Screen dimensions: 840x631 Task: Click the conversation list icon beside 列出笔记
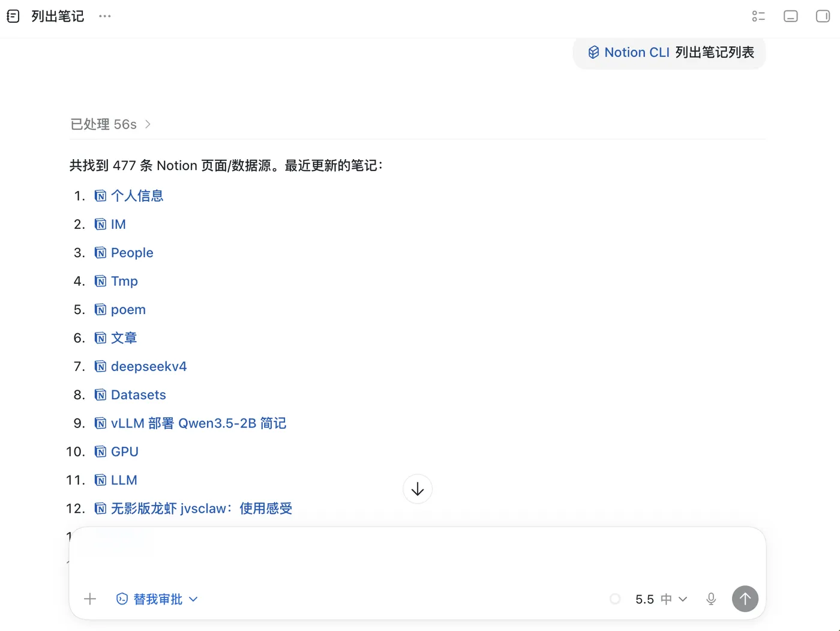point(13,16)
